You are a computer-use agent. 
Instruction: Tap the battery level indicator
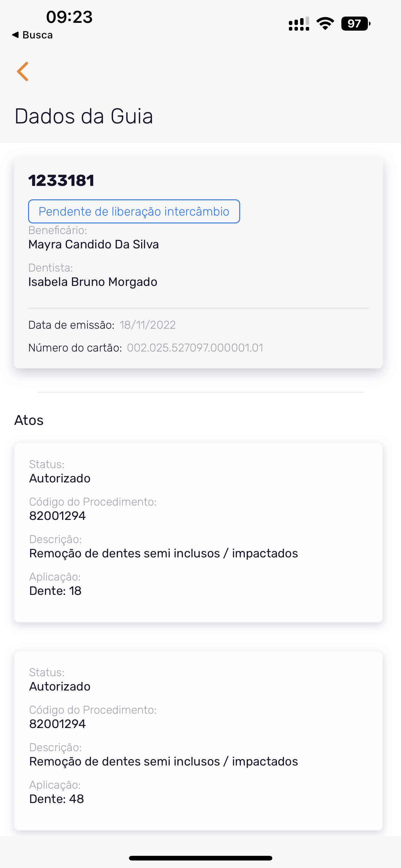[355, 23]
